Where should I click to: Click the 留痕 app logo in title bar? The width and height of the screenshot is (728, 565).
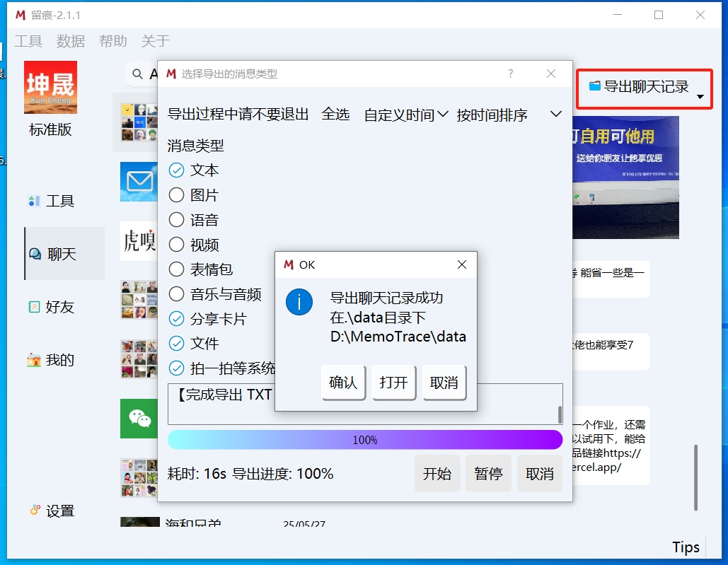click(21, 15)
